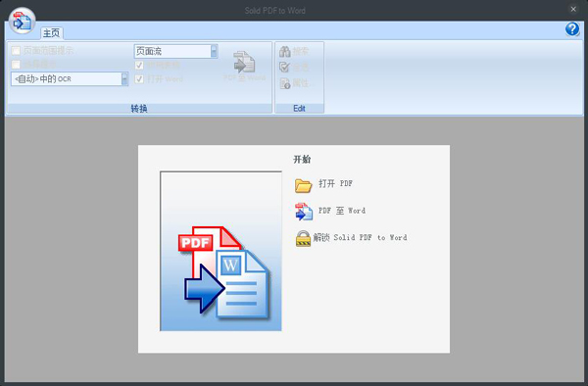Expand the <自动>中的 OCR dropdown arrow
This screenshot has width=588, height=386.
[124, 79]
